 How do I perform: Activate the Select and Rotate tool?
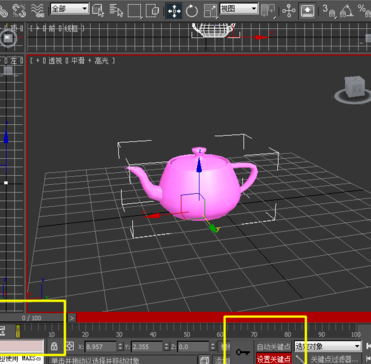(192, 11)
